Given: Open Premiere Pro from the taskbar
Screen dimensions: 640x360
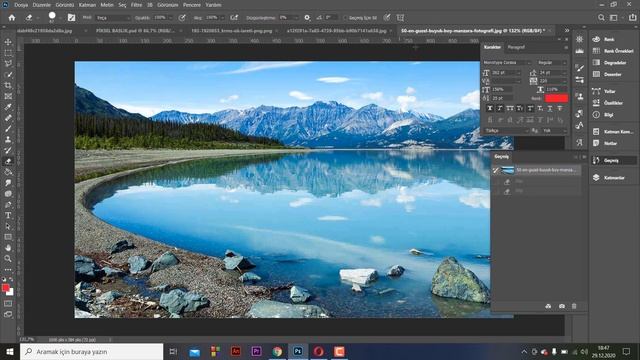Looking at the screenshot, I should [x=256, y=351].
